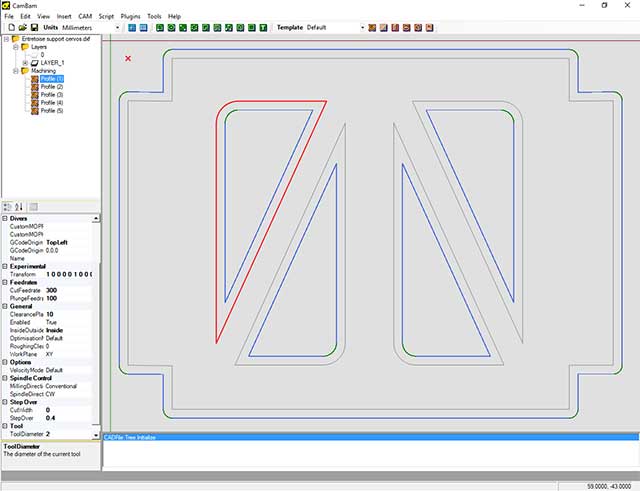Open the Plugins menu
Image resolution: width=640 pixels, height=491 pixels.
(x=131, y=17)
